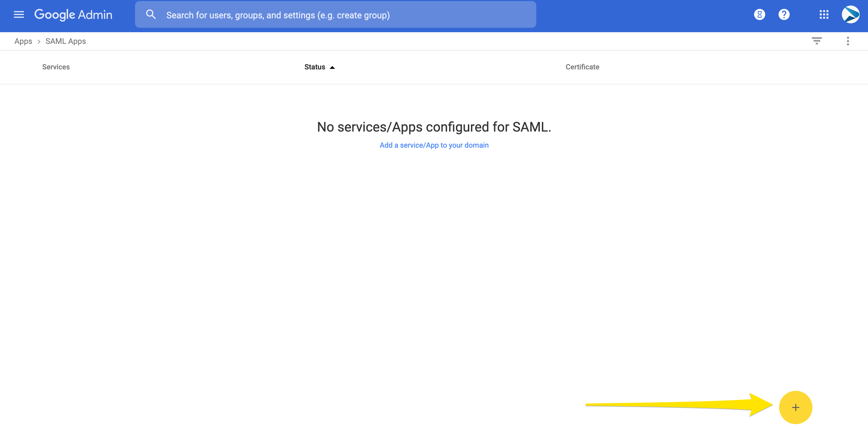Screen dimensions: 868x443
Task: Click the account profile avatar
Action: point(850,14)
